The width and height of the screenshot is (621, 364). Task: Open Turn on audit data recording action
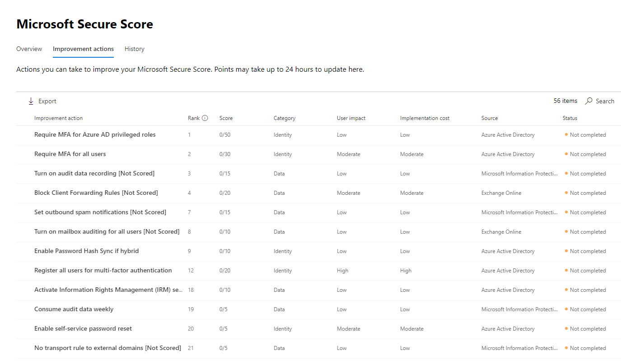[x=94, y=173]
